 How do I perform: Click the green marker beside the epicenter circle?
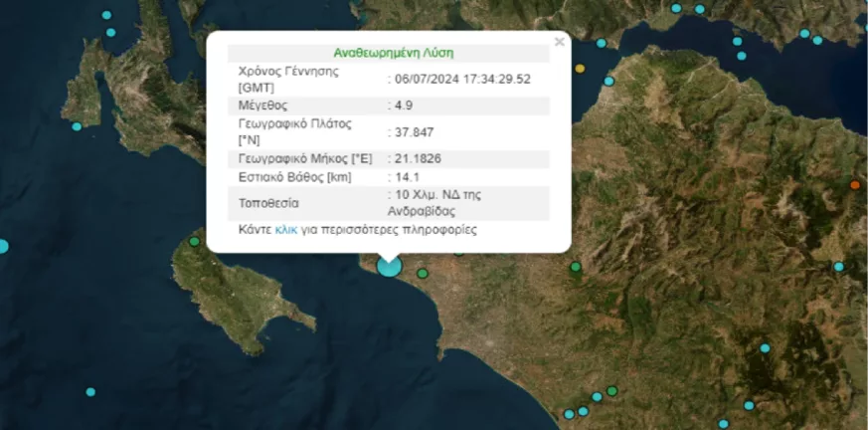click(423, 273)
